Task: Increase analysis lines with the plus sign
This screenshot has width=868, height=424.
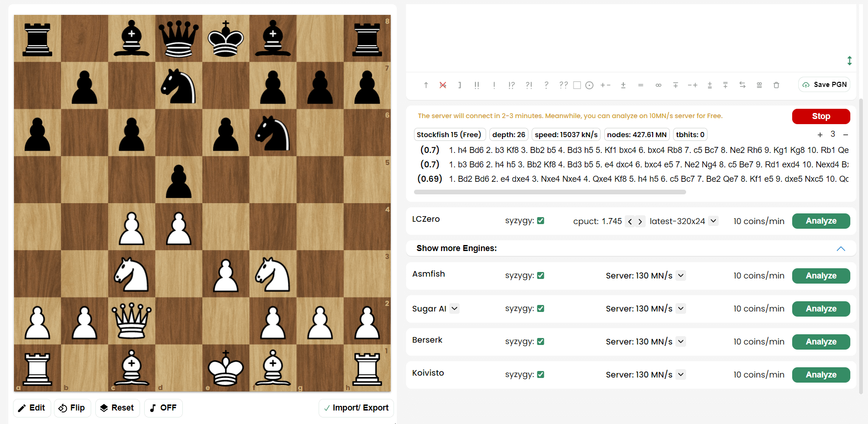Action: tap(820, 134)
